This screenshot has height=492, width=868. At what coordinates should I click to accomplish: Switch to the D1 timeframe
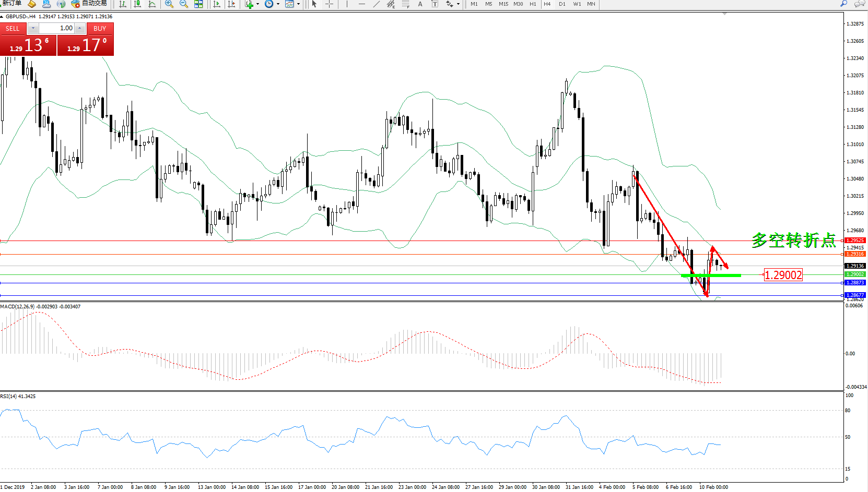coord(562,4)
